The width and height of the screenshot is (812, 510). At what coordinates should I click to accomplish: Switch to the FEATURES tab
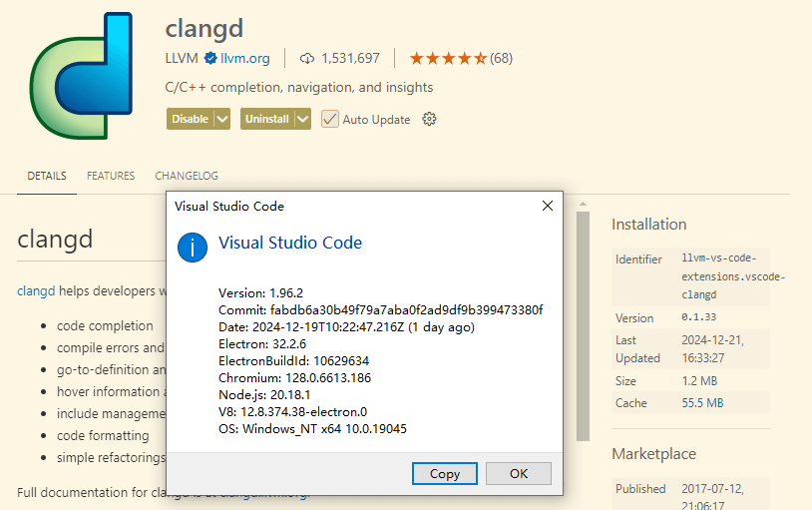tap(111, 176)
